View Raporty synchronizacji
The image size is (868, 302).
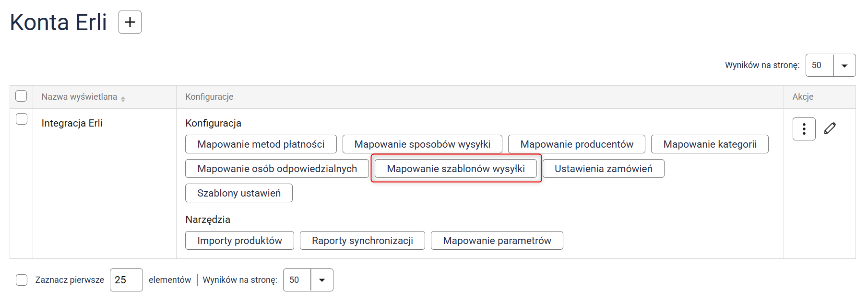pyautogui.click(x=362, y=241)
